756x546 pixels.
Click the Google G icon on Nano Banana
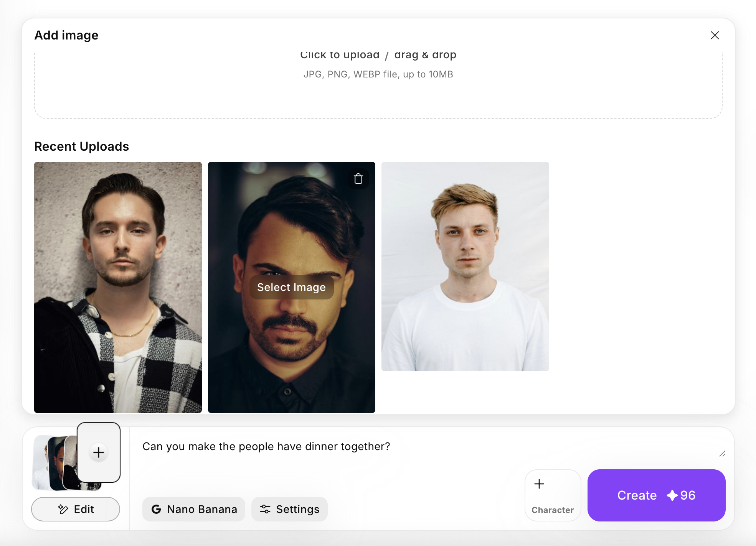coord(156,509)
